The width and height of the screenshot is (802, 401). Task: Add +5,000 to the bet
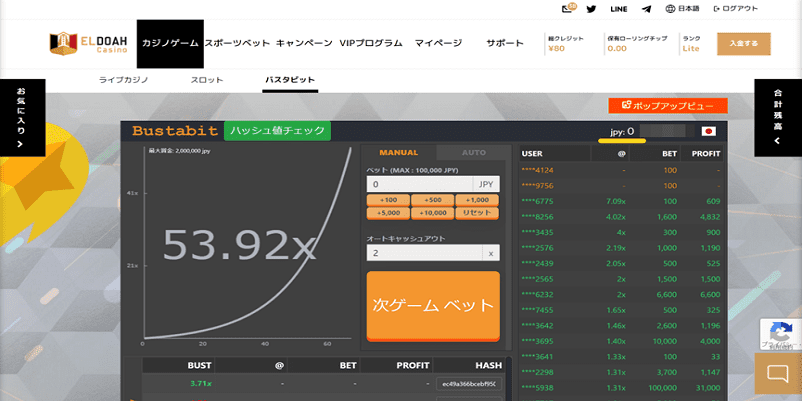(388, 213)
